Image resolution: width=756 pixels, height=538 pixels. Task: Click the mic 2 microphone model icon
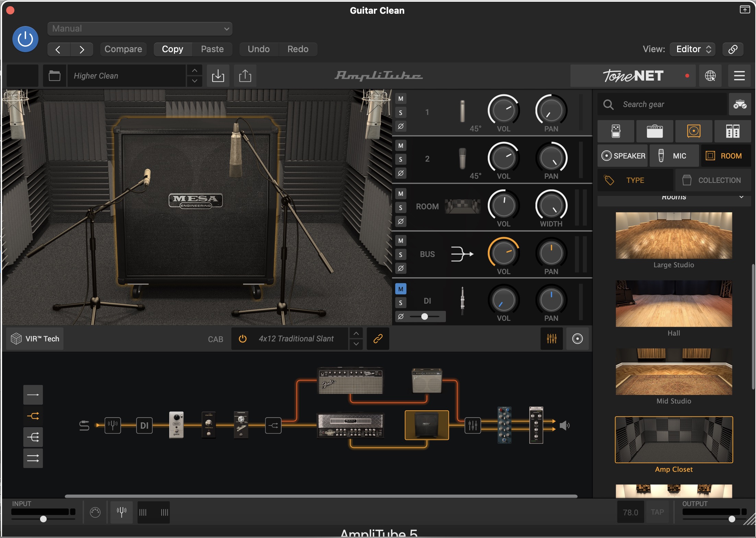[x=462, y=159]
